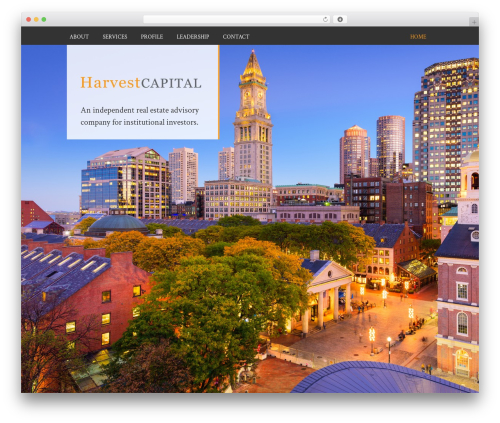Screen dimensions: 500x423
Task: Click the highlighted Home link
Action: (418, 37)
